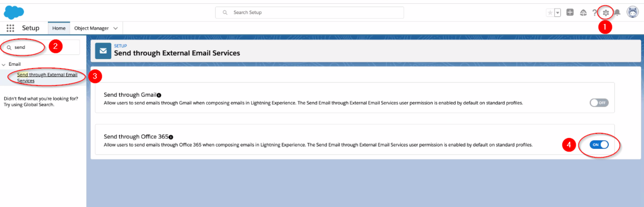Open the user profile avatar
The width and height of the screenshot is (644, 207).
tap(632, 12)
